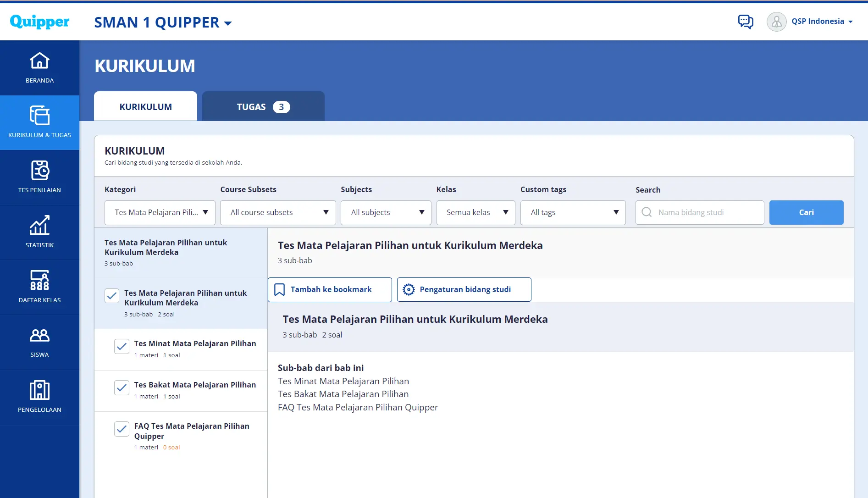The height and width of the screenshot is (498, 868).
Task: Click the 'Sub-bab dari bab ini' heading
Action: pyautogui.click(x=321, y=368)
